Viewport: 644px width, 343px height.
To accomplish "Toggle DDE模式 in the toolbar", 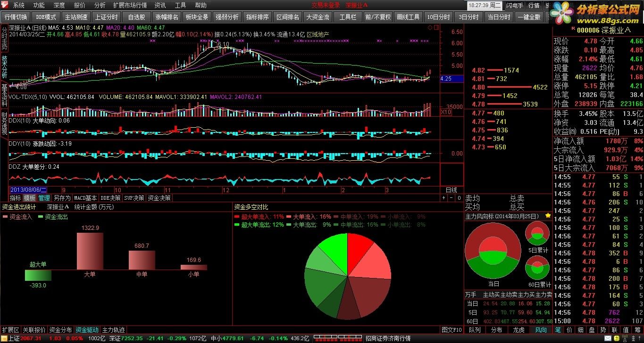I will pos(46,17).
